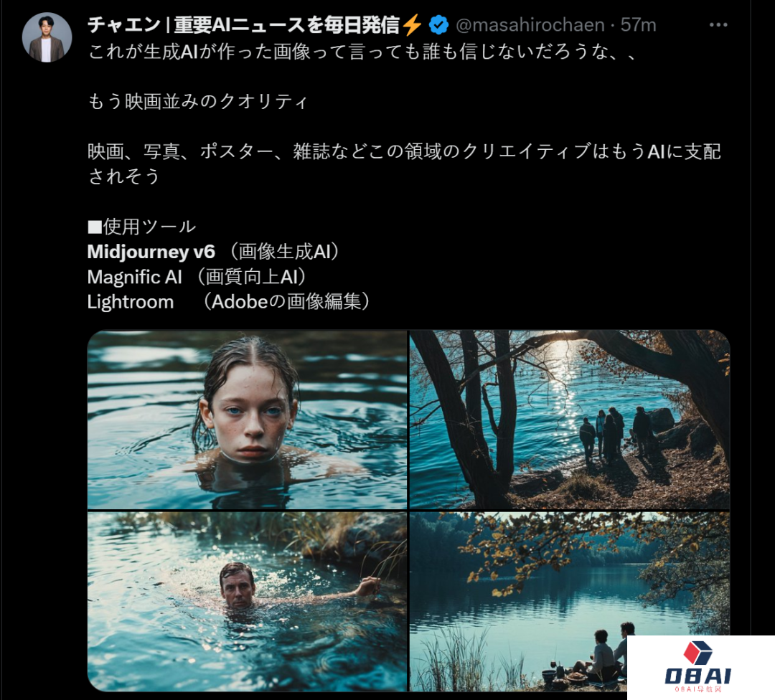This screenshot has width=775, height=700.
Task: Open the man swimming in lake image
Action: click(247, 601)
